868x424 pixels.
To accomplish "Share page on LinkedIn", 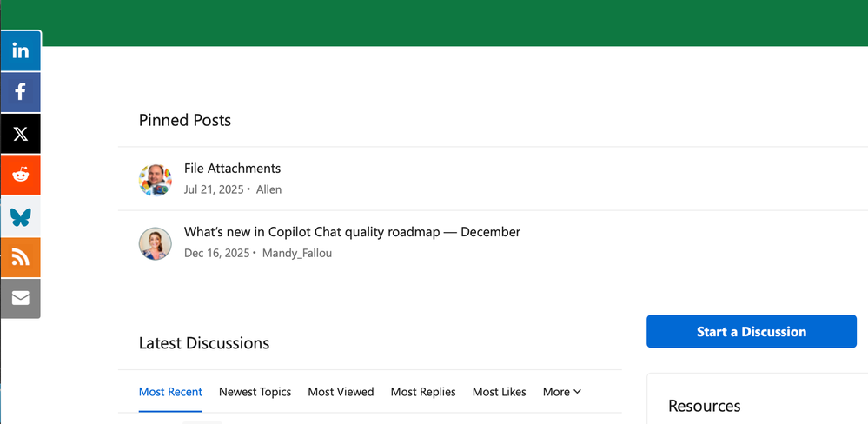I will click(20, 50).
